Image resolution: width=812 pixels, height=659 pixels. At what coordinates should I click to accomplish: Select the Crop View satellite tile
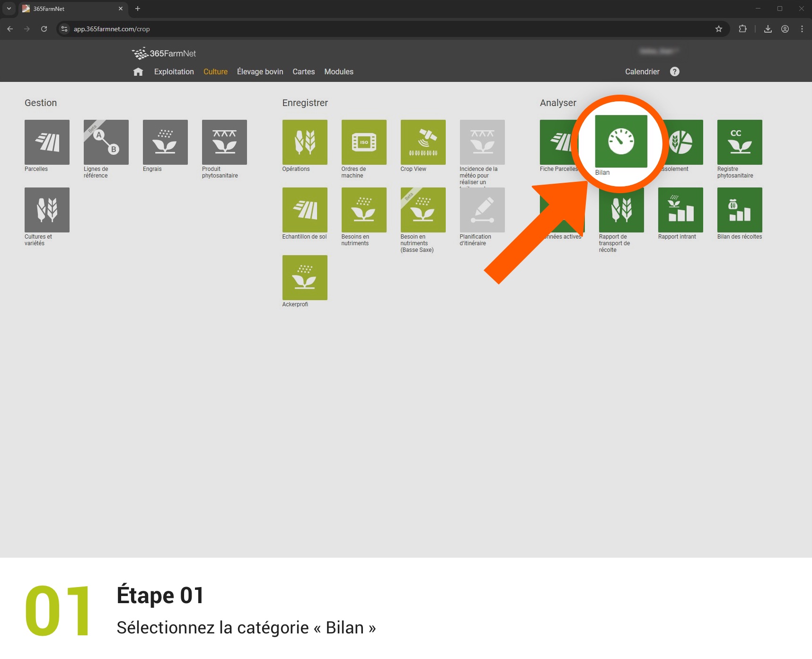click(423, 142)
